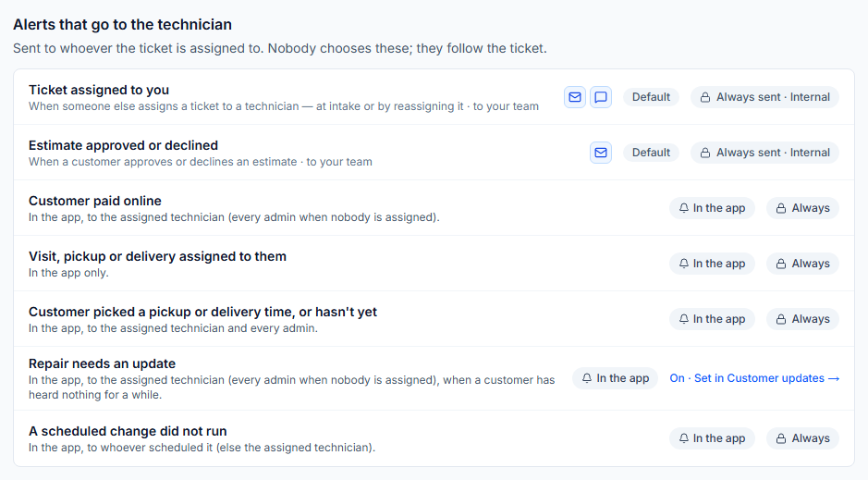This screenshot has width=868, height=480.
Task: Toggle SMS chat channel for Ticket assigned to you
Action: click(601, 97)
